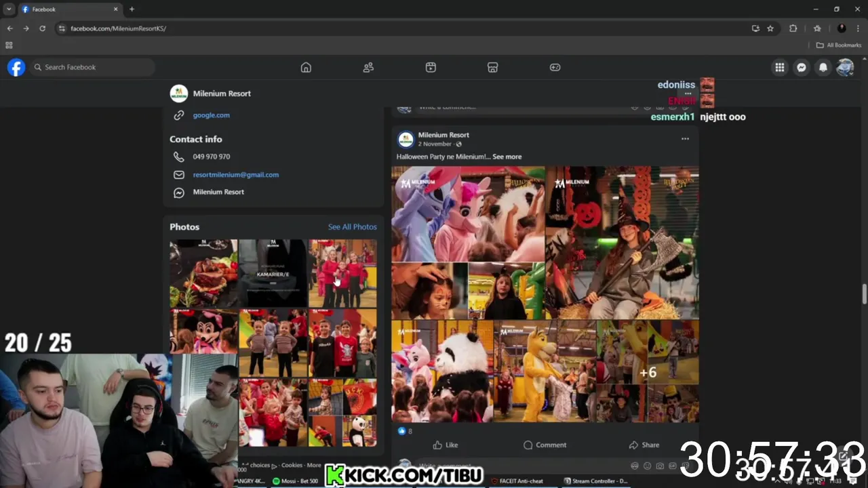Image resolution: width=868 pixels, height=488 pixels.
Task: Click the Messenger icon in Contact info
Action: (x=178, y=192)
